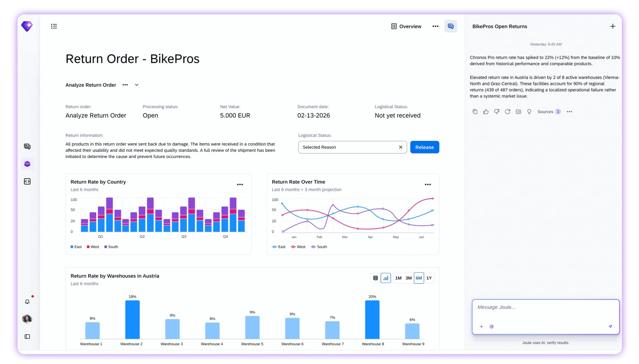Switch warehouse chart to table view
639x364 pixels.
coord(375,278)
